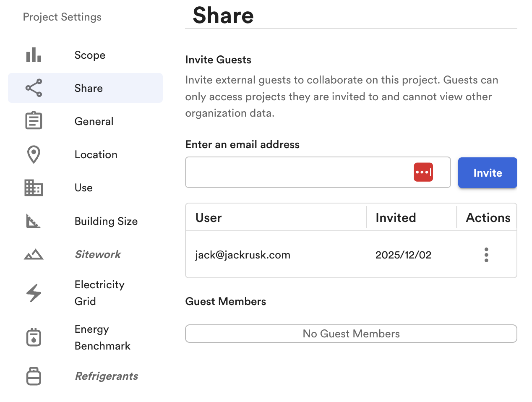Click the Building Size ruler icon

point(34,221)
